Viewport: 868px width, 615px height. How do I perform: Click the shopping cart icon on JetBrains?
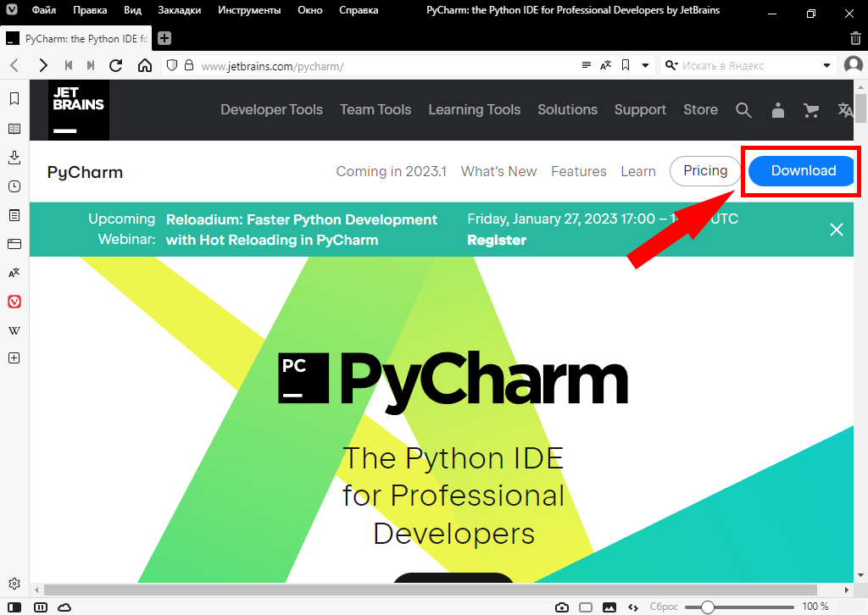(x=811, y=110)
